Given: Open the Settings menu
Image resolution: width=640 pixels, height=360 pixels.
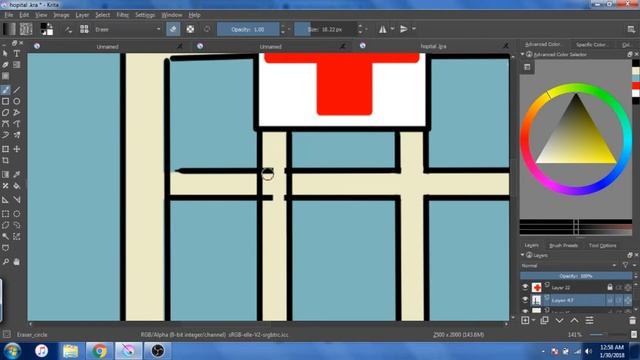Looking at the screenshot, I should point(145,15).
